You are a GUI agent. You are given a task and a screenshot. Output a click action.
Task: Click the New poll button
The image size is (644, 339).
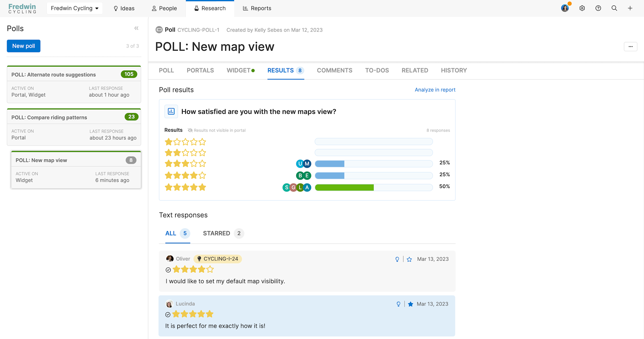[x=23, y=46]
